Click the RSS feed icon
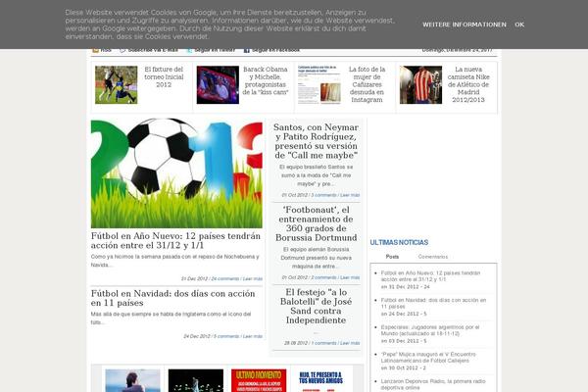The width and height of the screenshot is (588, 392). (96, 50)
